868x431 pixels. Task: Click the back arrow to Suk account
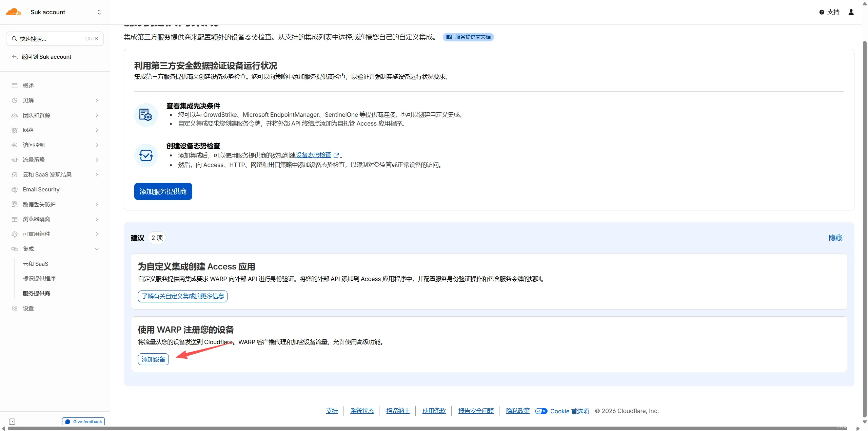(x=15, y=57)
